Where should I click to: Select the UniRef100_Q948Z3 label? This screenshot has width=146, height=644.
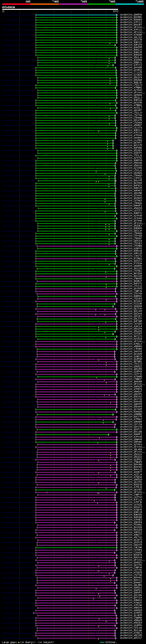coord(131,562)
